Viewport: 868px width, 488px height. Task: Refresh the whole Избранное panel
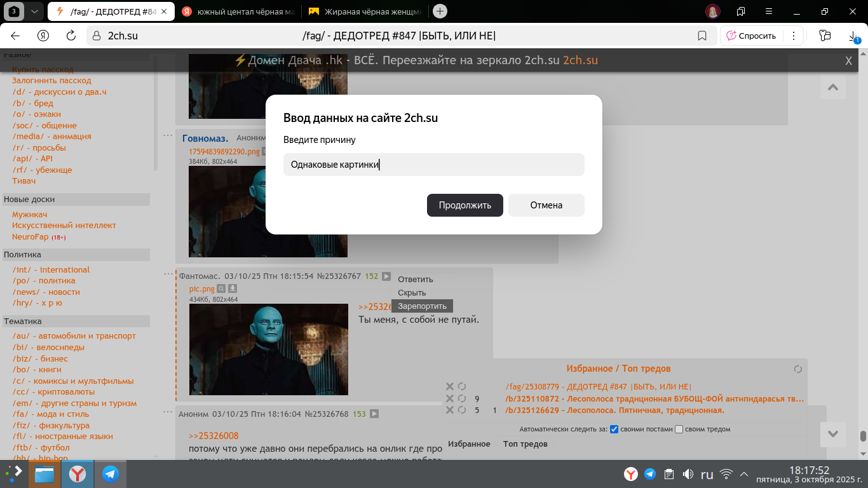(798, 369)
